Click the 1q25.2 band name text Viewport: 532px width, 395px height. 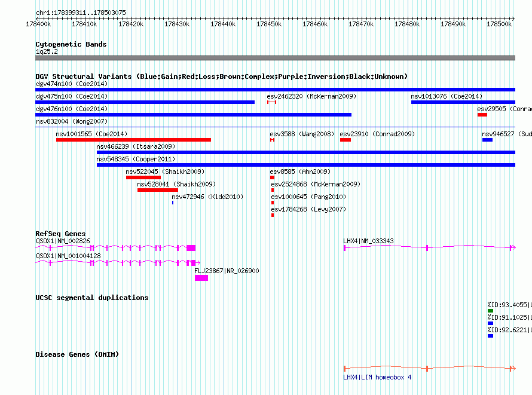click(47, 51)
